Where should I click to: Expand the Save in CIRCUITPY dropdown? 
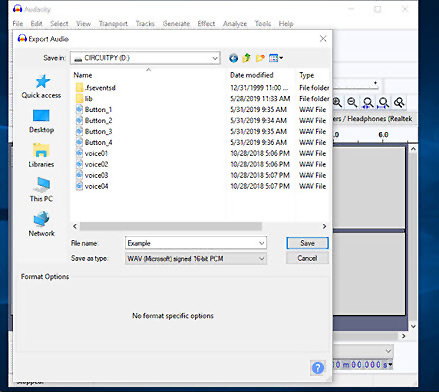tap(215, 58)
